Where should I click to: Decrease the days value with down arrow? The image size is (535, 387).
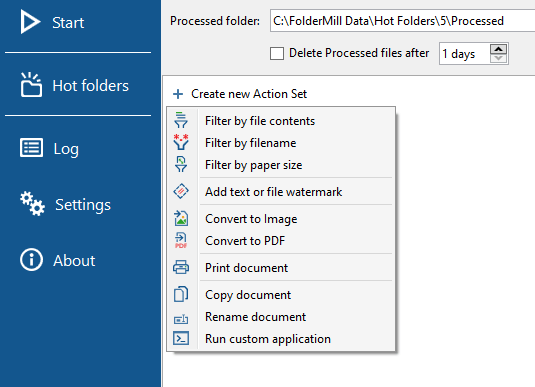click(x=498, y=58)
